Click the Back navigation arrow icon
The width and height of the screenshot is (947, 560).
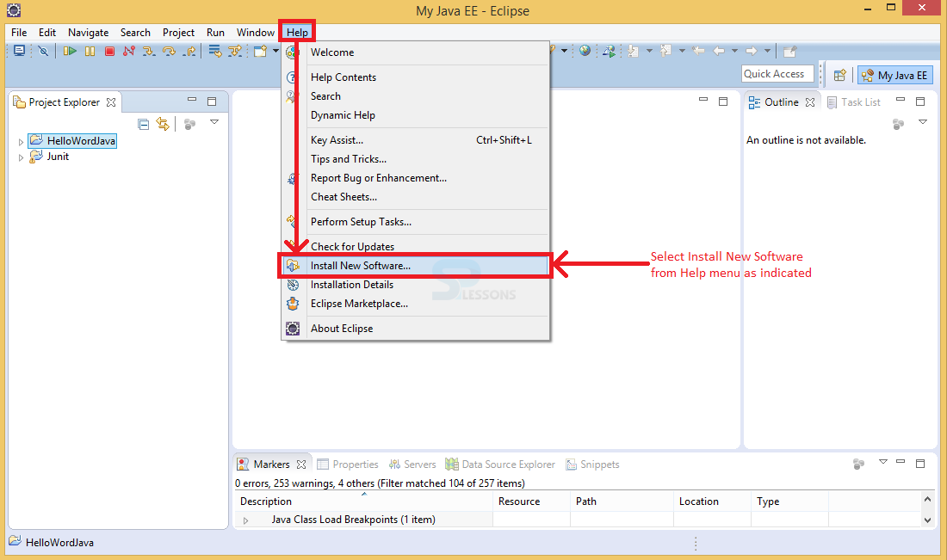(719, 51)
